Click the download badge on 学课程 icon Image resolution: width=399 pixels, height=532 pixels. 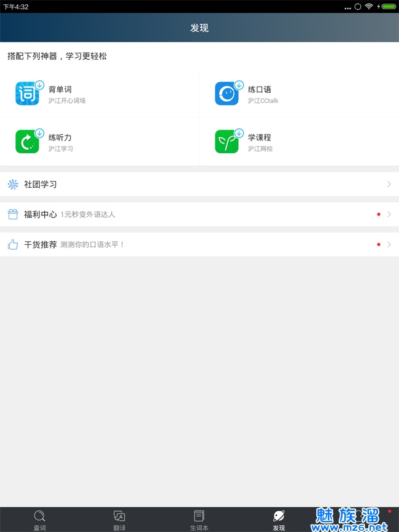coord(239,133)
